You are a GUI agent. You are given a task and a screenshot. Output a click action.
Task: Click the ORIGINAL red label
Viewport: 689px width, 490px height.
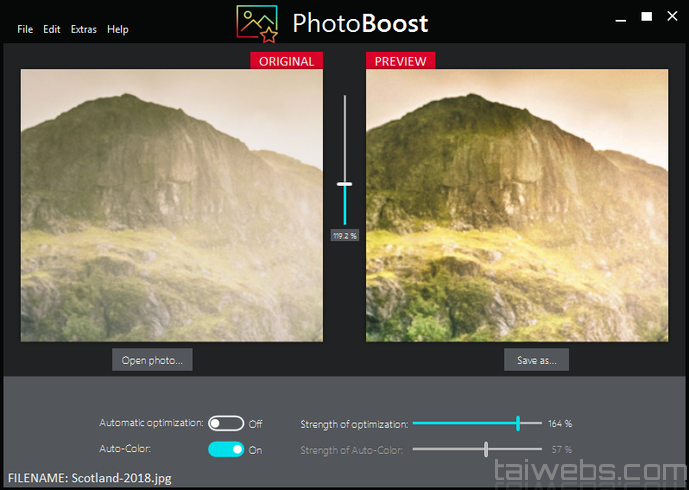click(286, 61)
